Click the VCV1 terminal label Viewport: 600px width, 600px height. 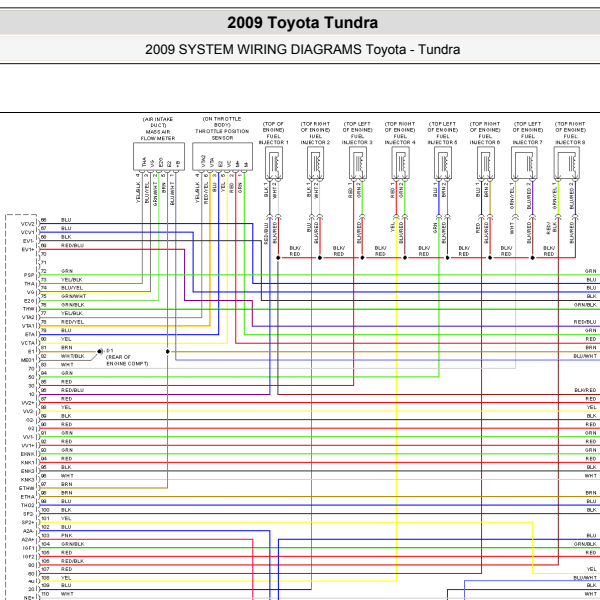[28, 233]
